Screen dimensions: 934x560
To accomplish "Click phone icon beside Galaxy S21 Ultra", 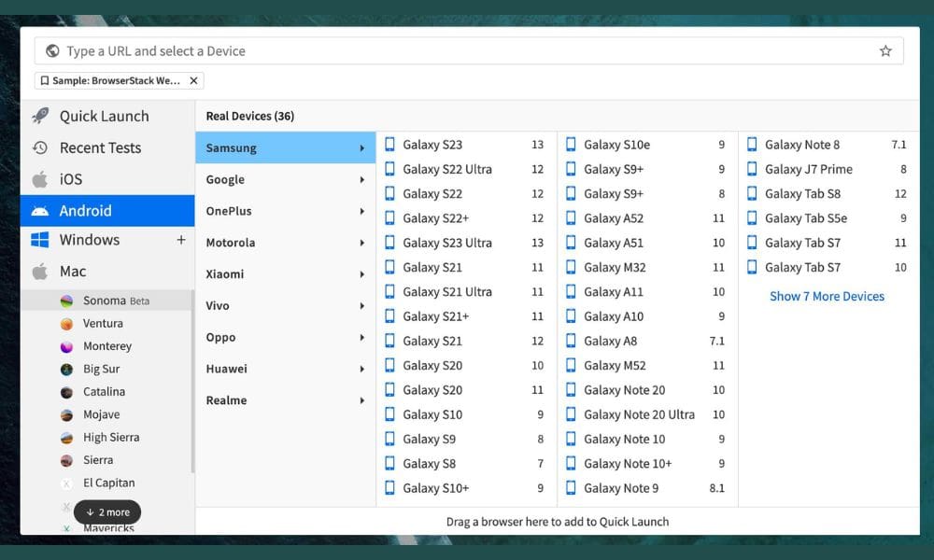I will 389,291.
